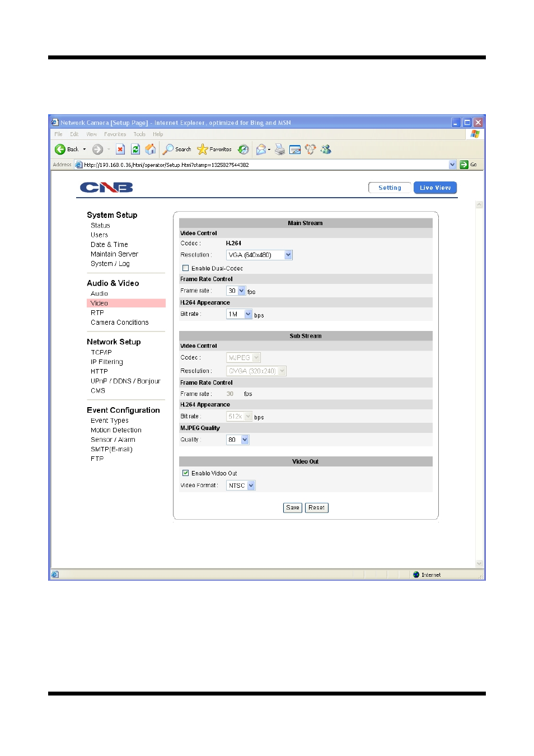The height and width of the screenshot is (756, 534).
Task: Open the Back history dropdown arrow
Action: tap(85, 150)
